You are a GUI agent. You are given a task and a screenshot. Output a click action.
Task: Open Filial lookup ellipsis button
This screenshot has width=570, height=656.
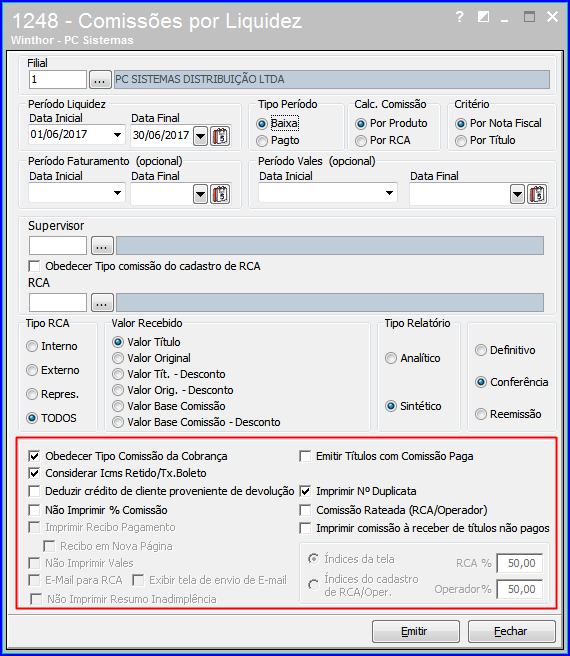[100, 79]
